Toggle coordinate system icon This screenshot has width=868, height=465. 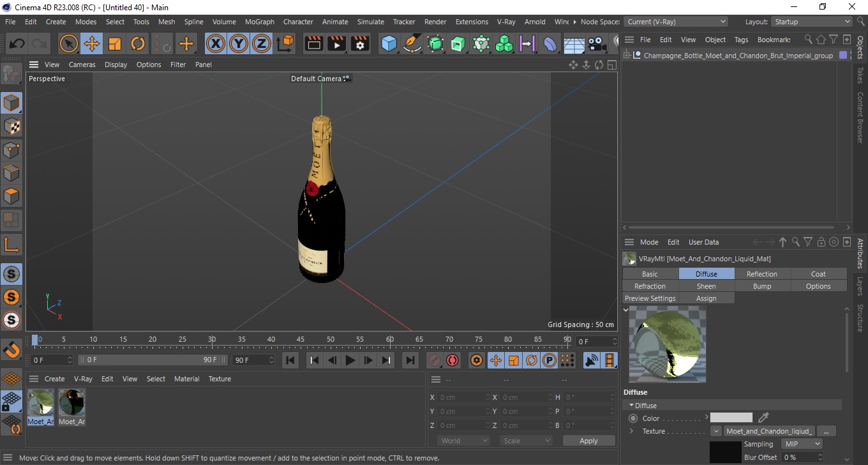(x=286, y=44)
